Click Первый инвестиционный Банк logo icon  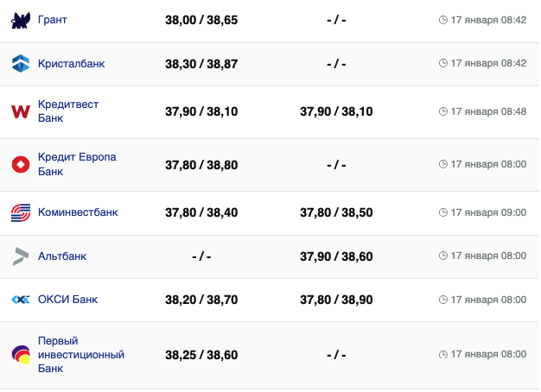[x=21, y=354]
